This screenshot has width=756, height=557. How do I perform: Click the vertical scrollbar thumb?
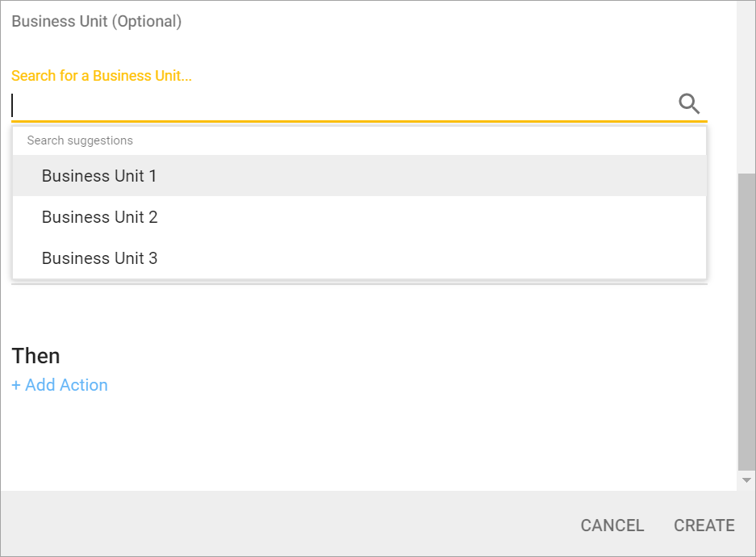click(x=747, y=320)
